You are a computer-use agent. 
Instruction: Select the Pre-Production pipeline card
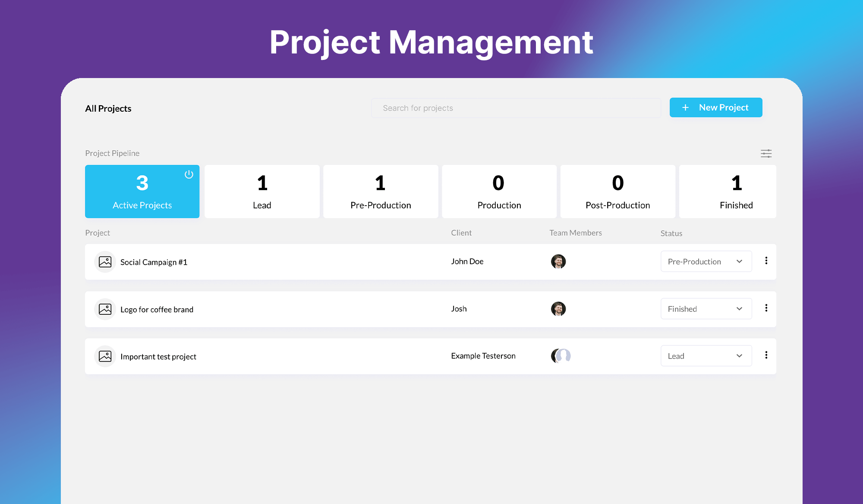[381, 191]
